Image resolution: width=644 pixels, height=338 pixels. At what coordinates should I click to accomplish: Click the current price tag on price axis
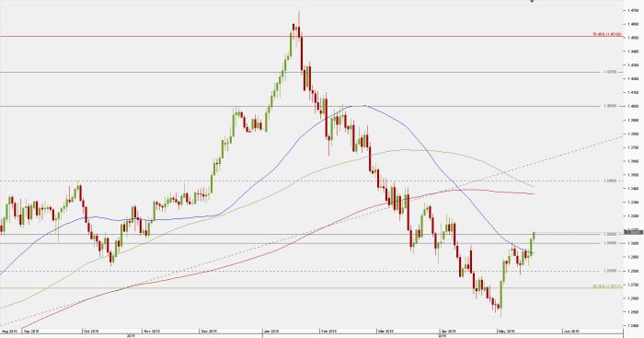[633, 232]
